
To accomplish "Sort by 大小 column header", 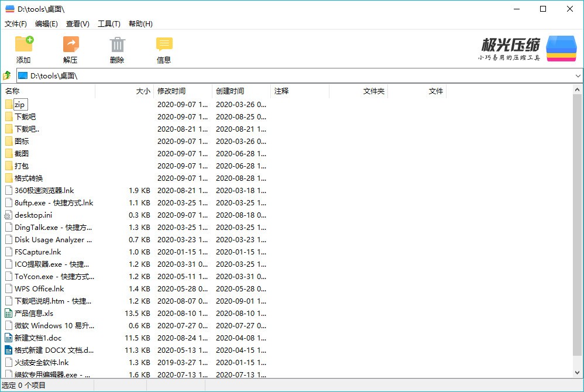I will 124,91.
